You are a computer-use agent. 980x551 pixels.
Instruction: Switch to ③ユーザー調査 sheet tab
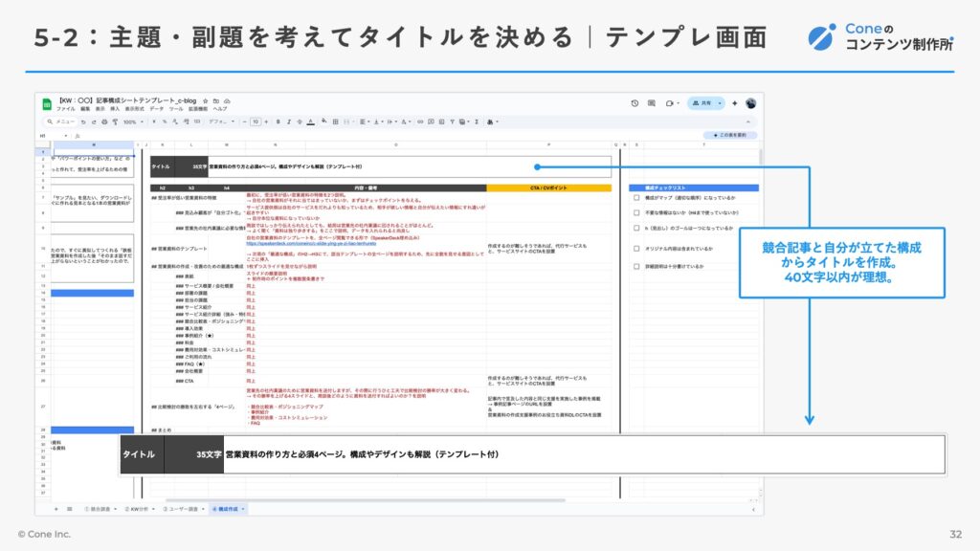(x=183, y=509)
